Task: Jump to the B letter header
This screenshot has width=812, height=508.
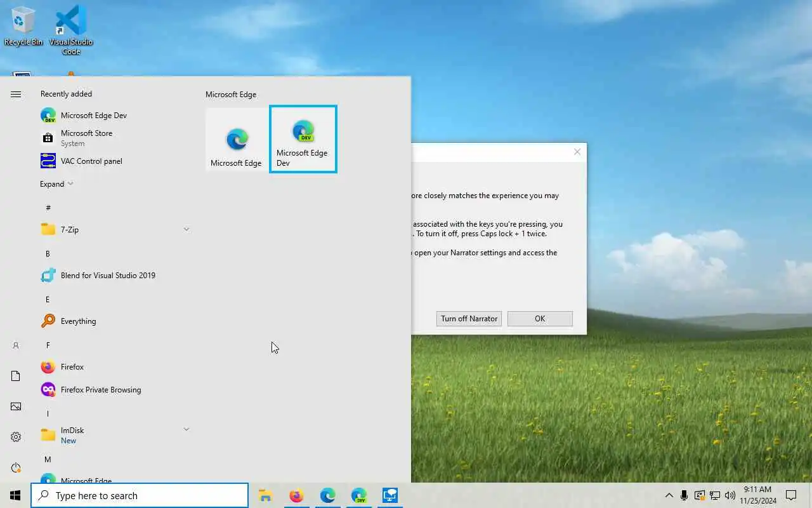Action: 48,253
